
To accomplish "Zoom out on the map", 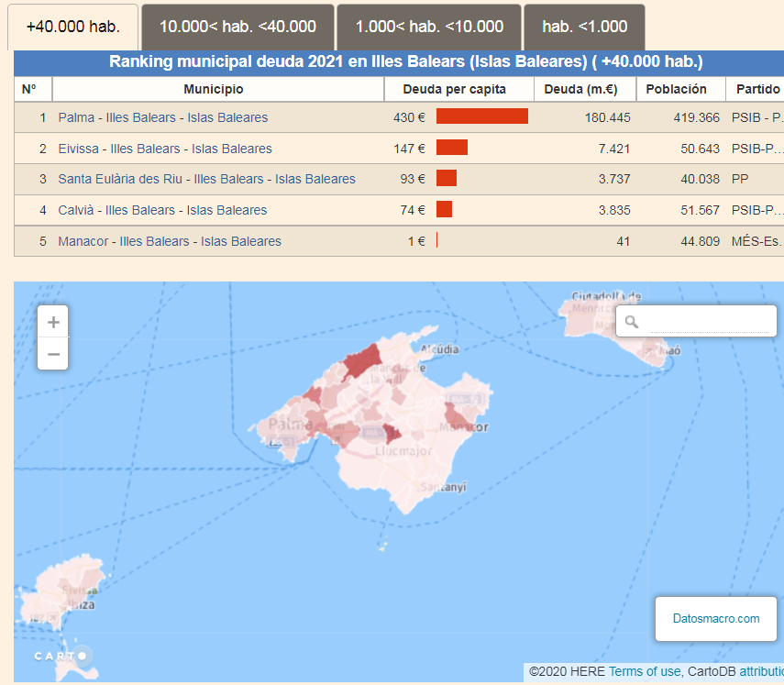I will [x=53, y=354].
